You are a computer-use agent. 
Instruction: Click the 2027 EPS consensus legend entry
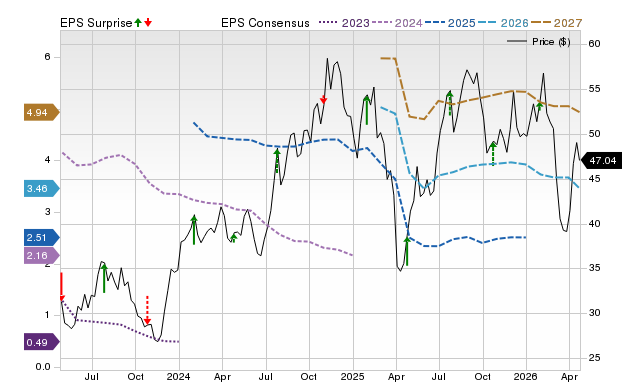pos(557,23)
